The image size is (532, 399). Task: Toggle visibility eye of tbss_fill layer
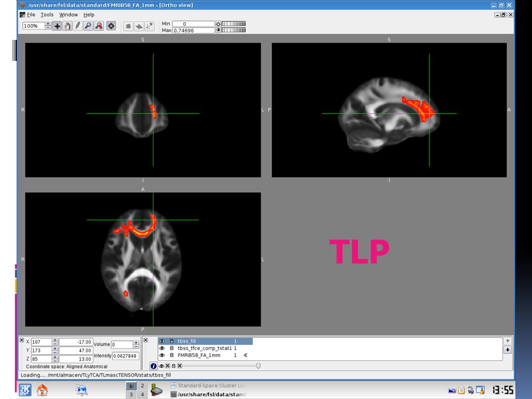coord(162,341)
